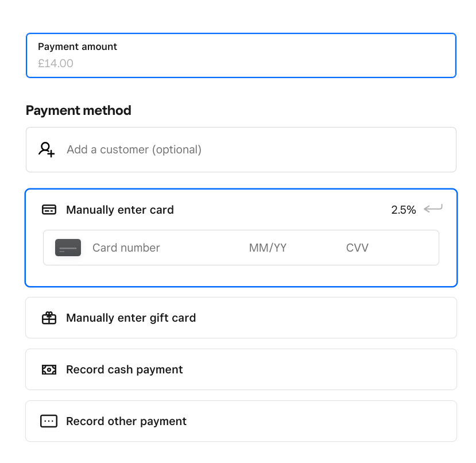Click the add customer person-plus icon

point(47,149)
